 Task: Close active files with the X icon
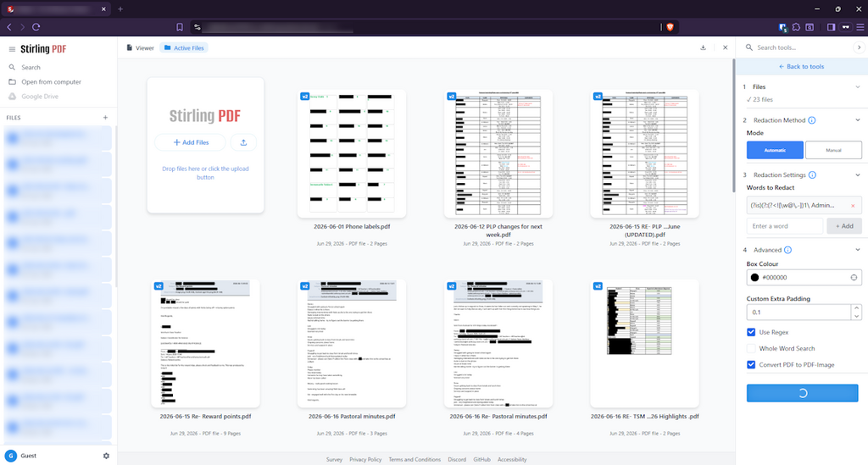point(726,47)
